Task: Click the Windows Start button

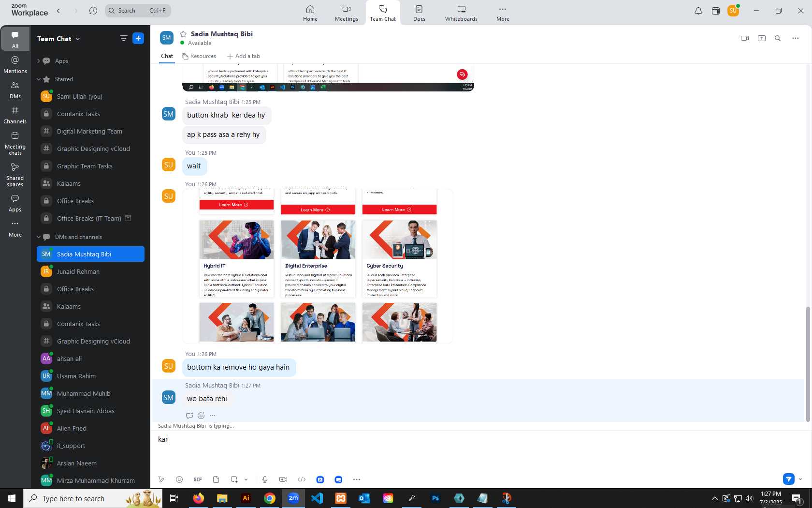Action: pyautogui.click(x=12, y=498)
